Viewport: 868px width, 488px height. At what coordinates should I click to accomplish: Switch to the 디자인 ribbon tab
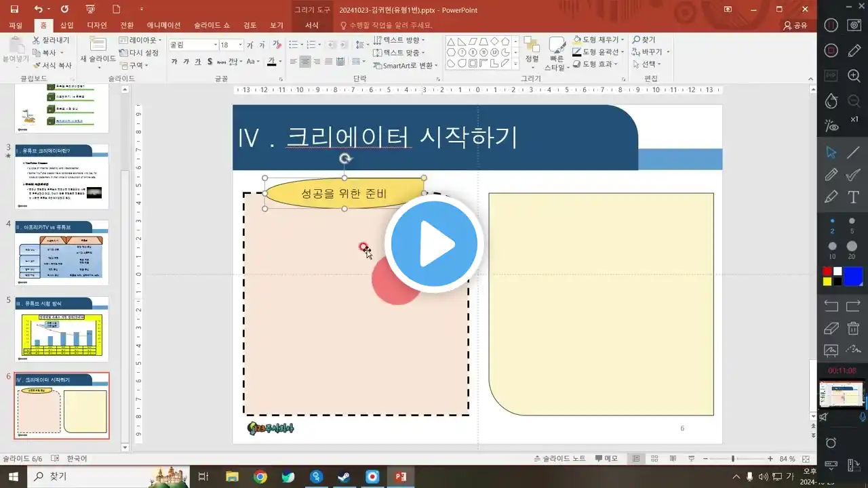97,26
